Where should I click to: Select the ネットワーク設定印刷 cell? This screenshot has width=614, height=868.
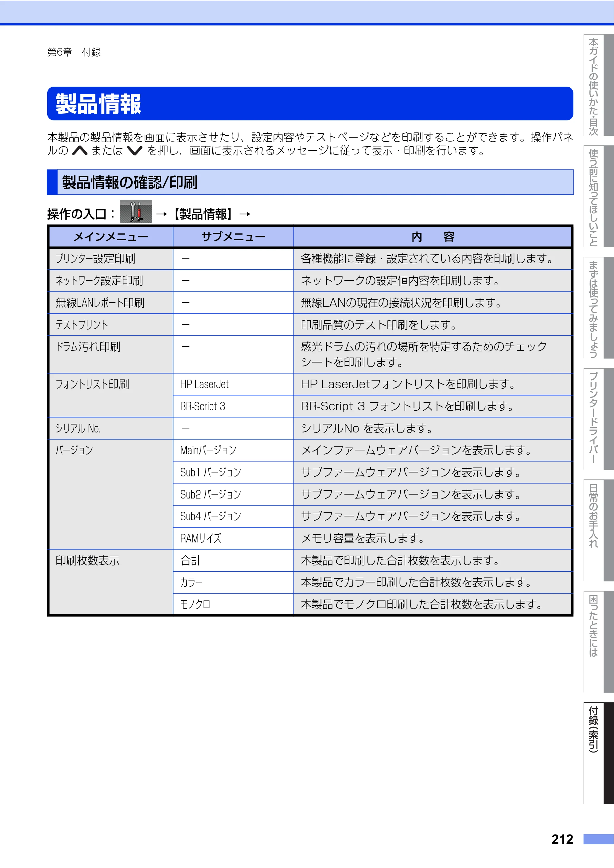[111, 281]
